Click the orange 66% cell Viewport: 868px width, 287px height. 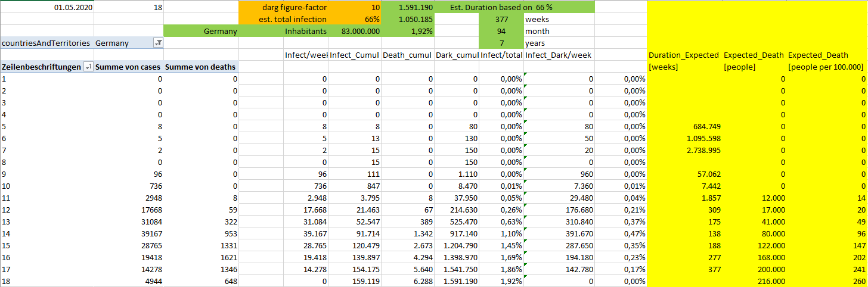point(355,19)
